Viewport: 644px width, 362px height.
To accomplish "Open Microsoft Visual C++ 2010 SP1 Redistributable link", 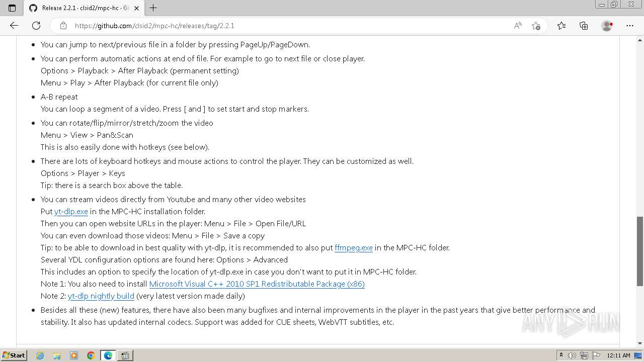I will click(x=257, y=284).
